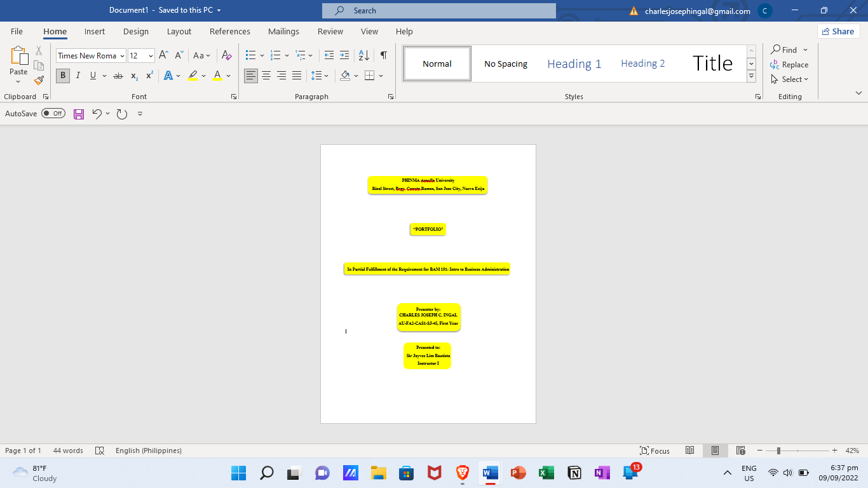Open the File menu

(x=17, y=31)
